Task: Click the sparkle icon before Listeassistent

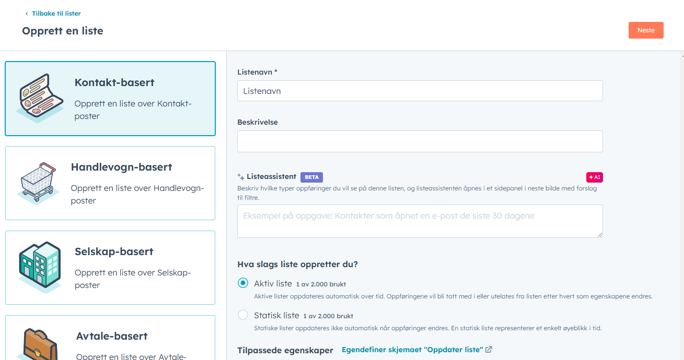Action: coord(241,177)
